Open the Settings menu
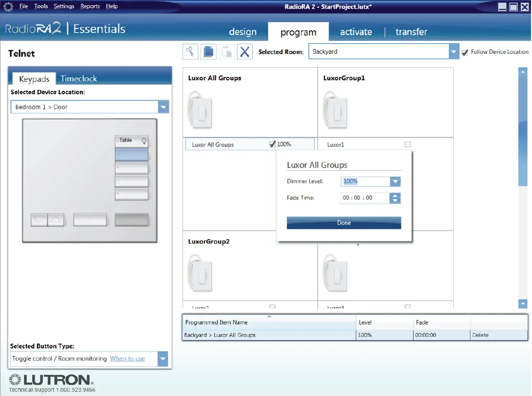The height and width of the screenshot is (396, 532). [x=64, y=6]
